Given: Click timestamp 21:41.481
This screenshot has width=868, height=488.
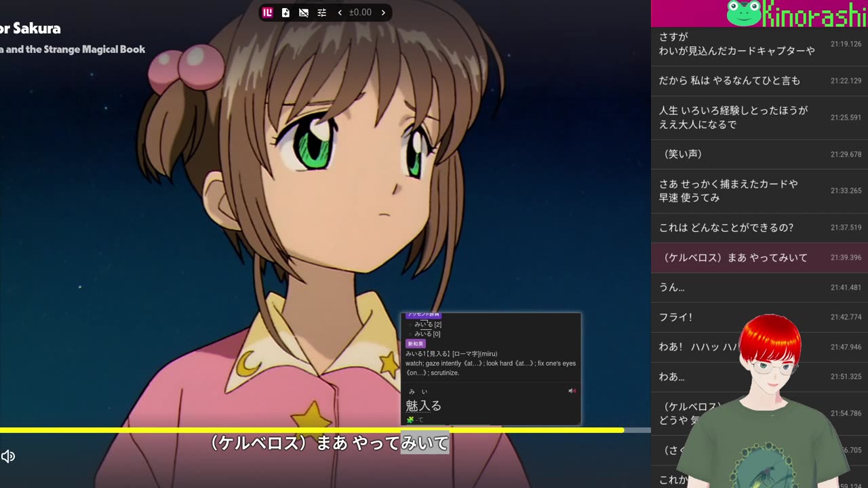Looking at the screenshot, I should 846,287.
